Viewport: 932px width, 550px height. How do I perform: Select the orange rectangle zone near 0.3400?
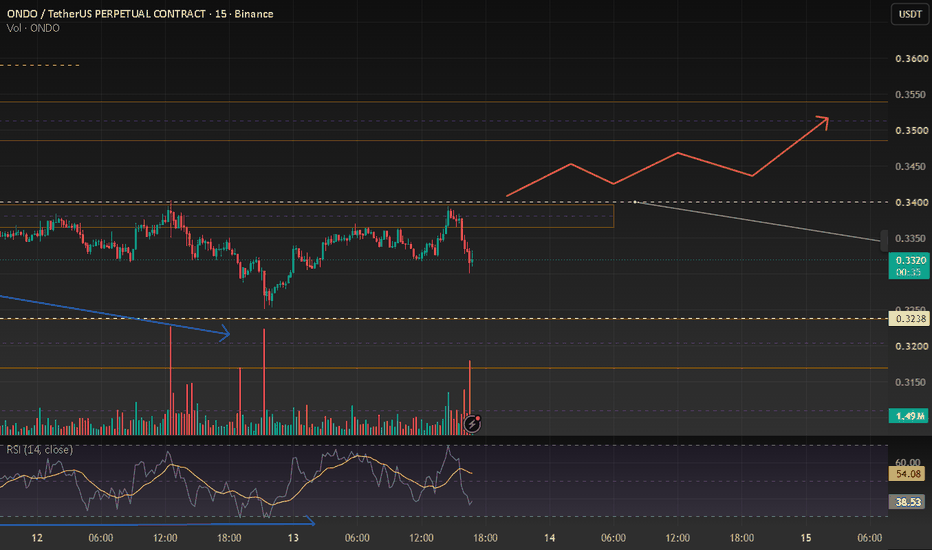[307, 216]
